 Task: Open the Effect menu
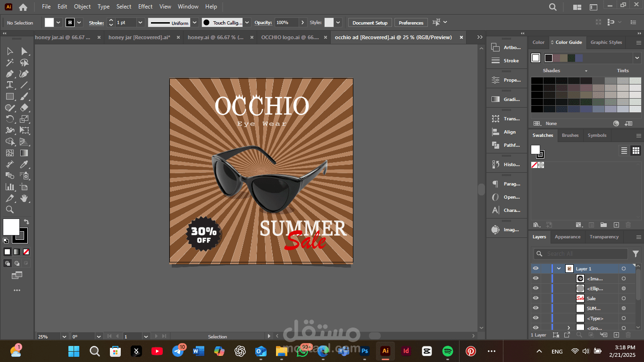[x=145, y=7]
